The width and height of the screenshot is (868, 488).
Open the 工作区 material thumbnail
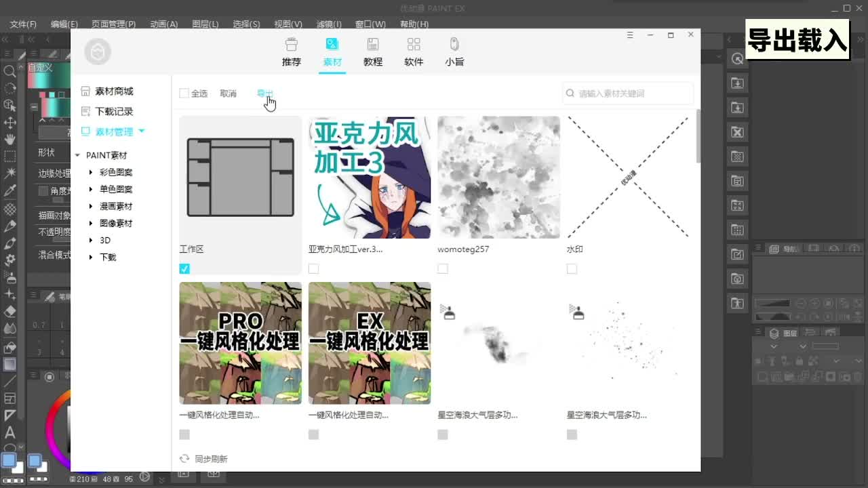(240, 178)
